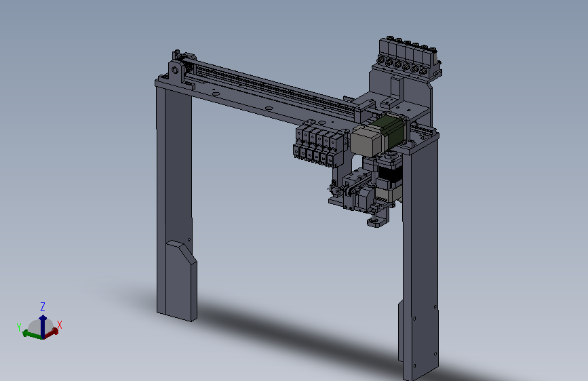Click the red X axis of the orientation triad
588x381 pixels.
pyautogui.click(x=52, y=332)
